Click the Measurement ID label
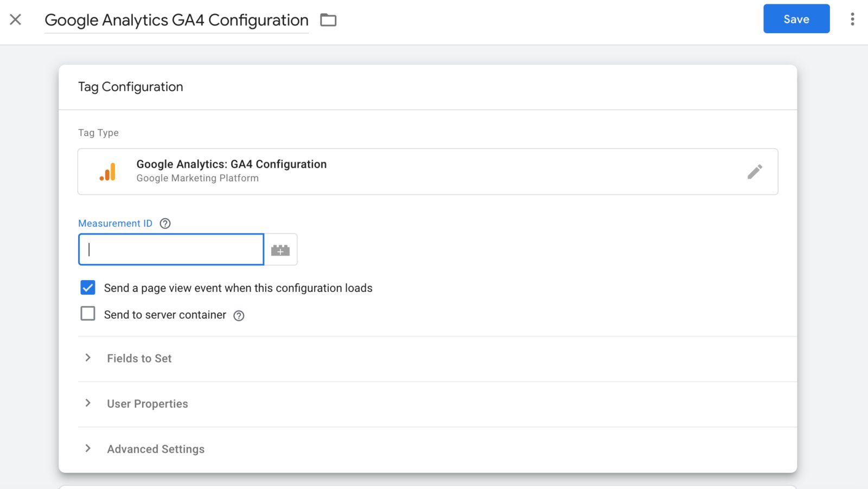The width and height of the screenshot is (868, 489). click(x=115, y=224)
